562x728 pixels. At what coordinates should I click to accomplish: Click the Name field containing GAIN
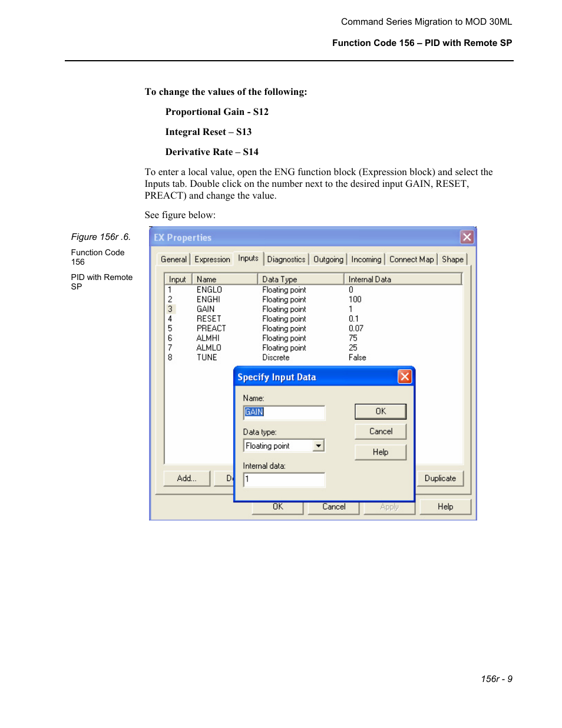(284, 412)
